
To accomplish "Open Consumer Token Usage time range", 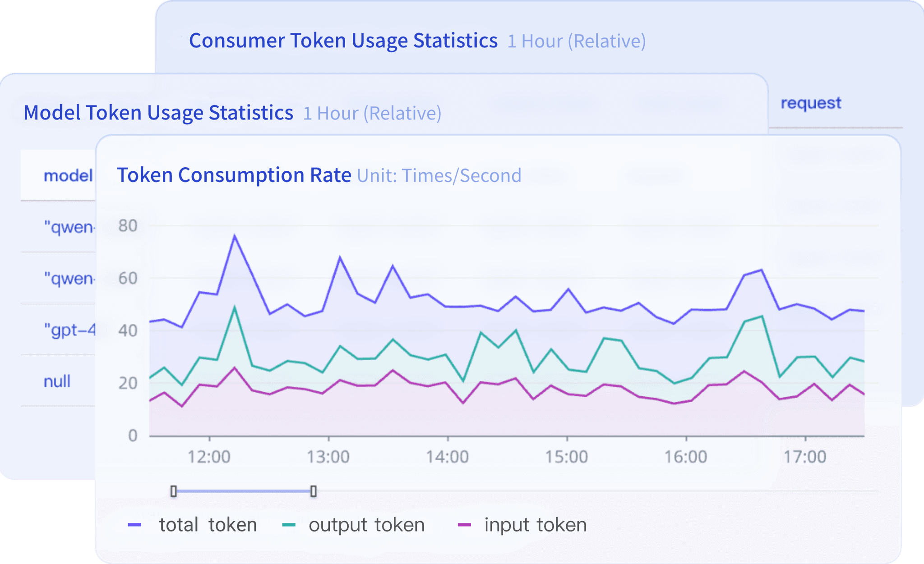I will [x=576, y=41].
